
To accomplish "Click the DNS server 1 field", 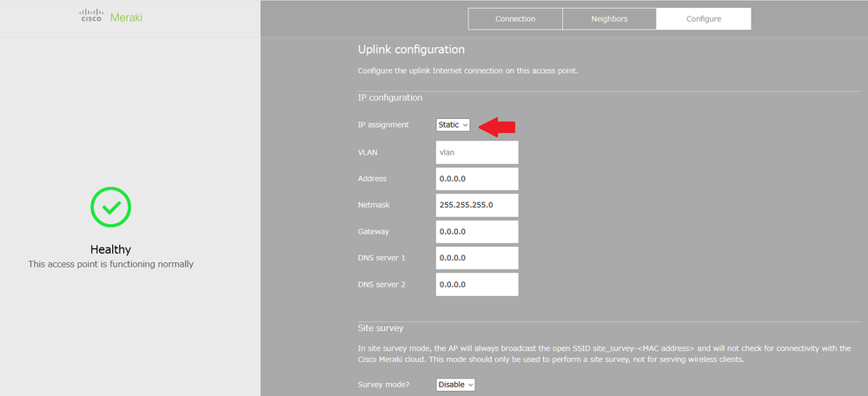I will pos(477,258).
